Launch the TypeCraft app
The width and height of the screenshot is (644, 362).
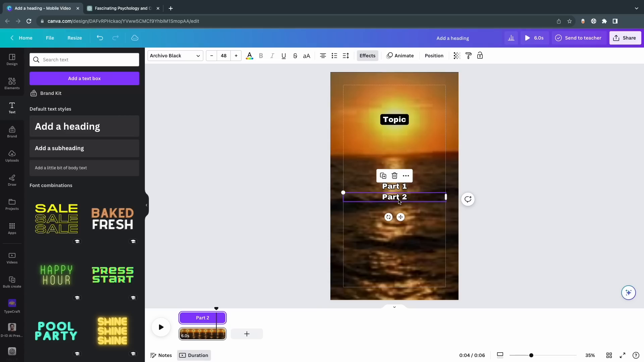coord(12,306)
